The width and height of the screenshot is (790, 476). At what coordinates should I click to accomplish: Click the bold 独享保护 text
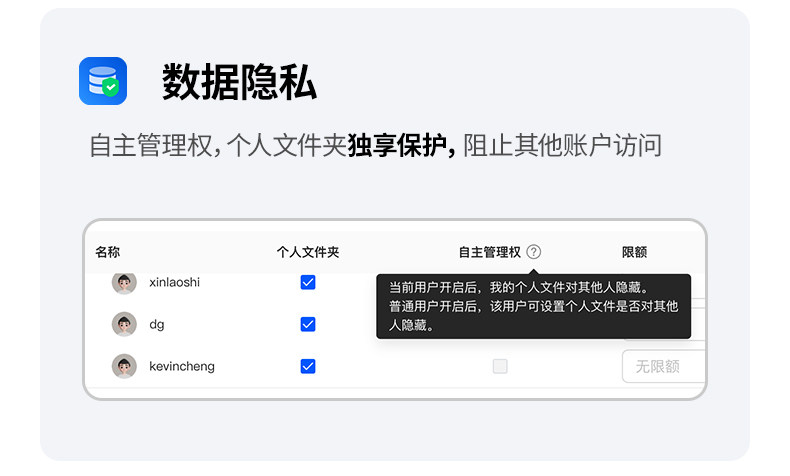pyautogui.click(x=400, y=146)
